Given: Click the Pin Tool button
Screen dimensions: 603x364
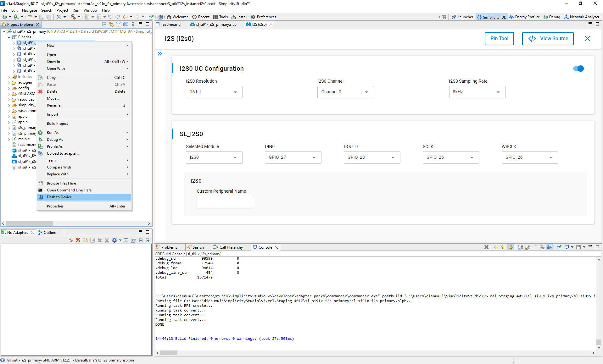Looking at the screenshot, I should [x=499, y=39].
